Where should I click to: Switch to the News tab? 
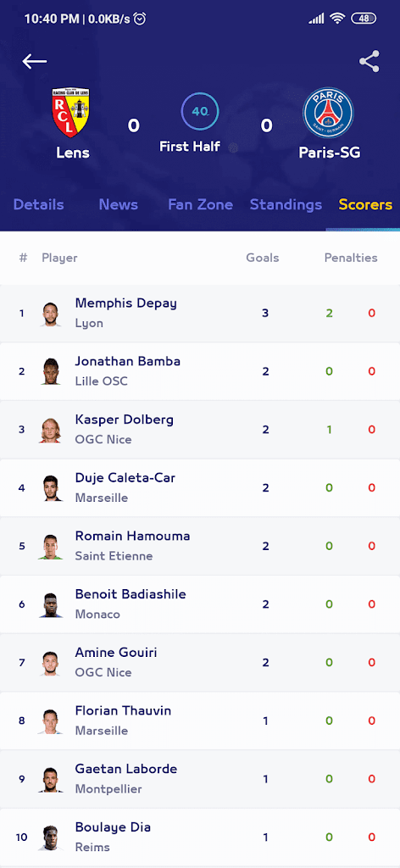point(119,205)
